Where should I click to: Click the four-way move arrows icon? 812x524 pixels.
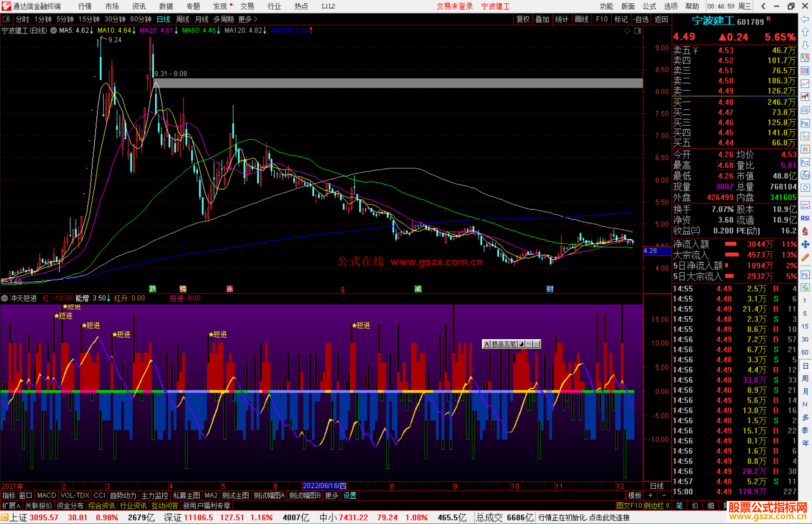coord(805,245)
